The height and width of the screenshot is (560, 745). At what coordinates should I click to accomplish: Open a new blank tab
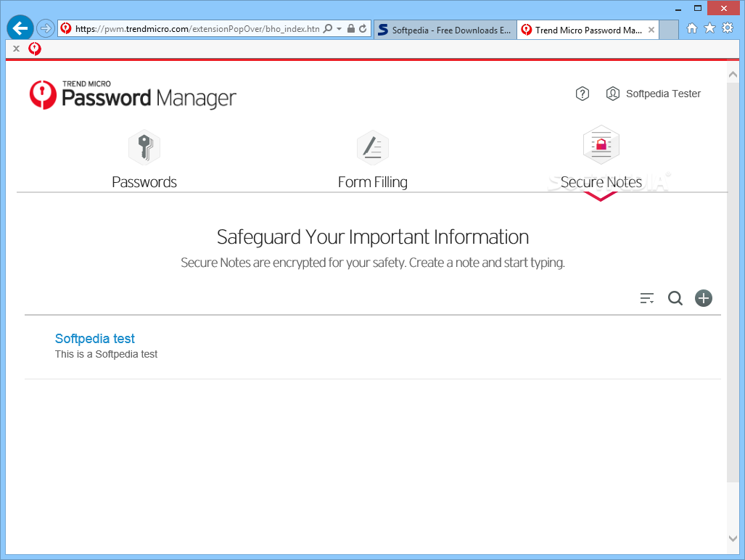click(x=669, y=30)
